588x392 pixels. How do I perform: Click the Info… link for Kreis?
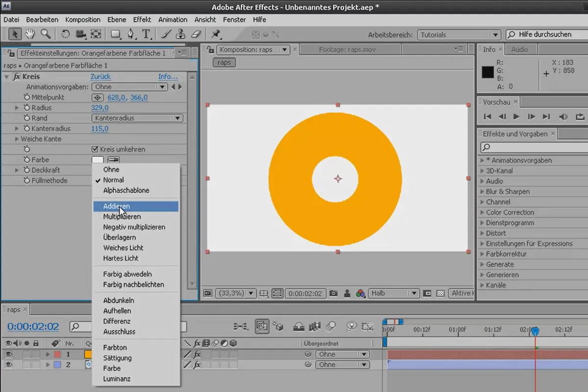pyautogui.click(x=168, y=76)
